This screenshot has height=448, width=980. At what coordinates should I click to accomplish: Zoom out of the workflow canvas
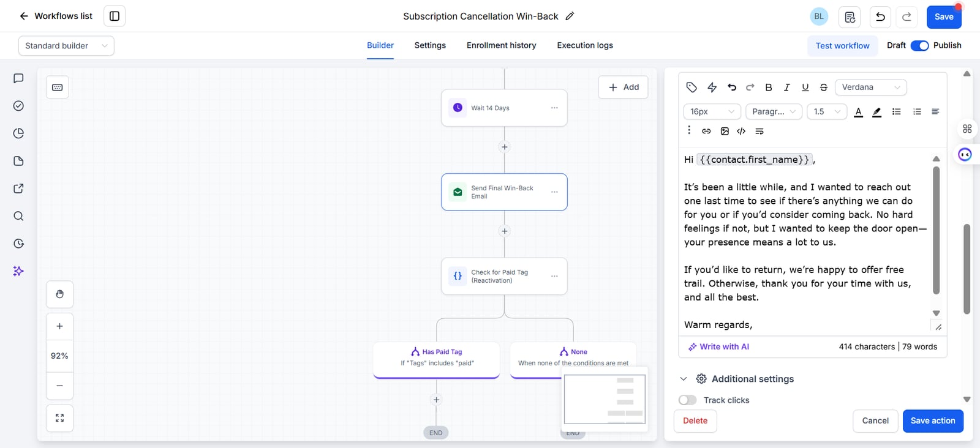pos(60,386)
